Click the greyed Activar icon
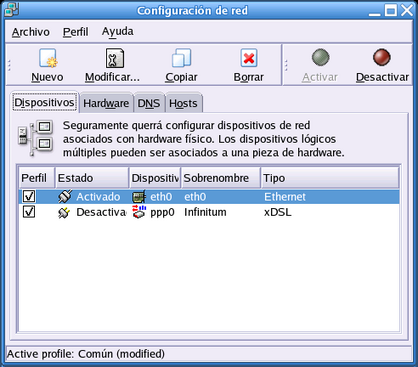The image size is (418, 367). pyautogui.click(x=320, y=57)
